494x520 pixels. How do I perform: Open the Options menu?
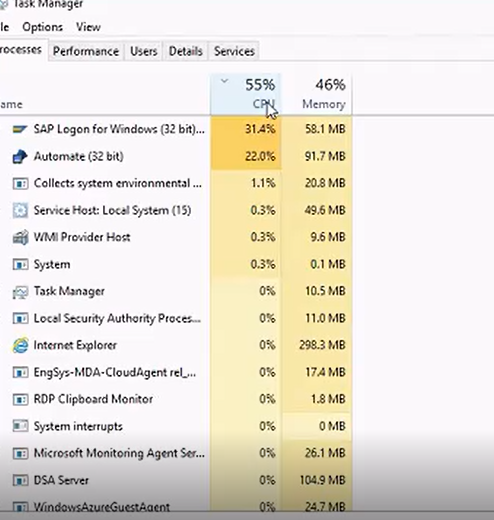coord(42,27)
